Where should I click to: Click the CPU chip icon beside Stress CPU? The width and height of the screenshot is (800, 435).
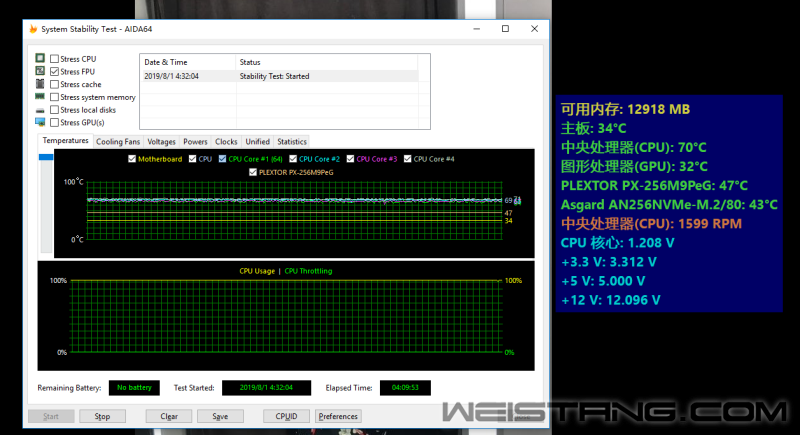tap(40, 59)
